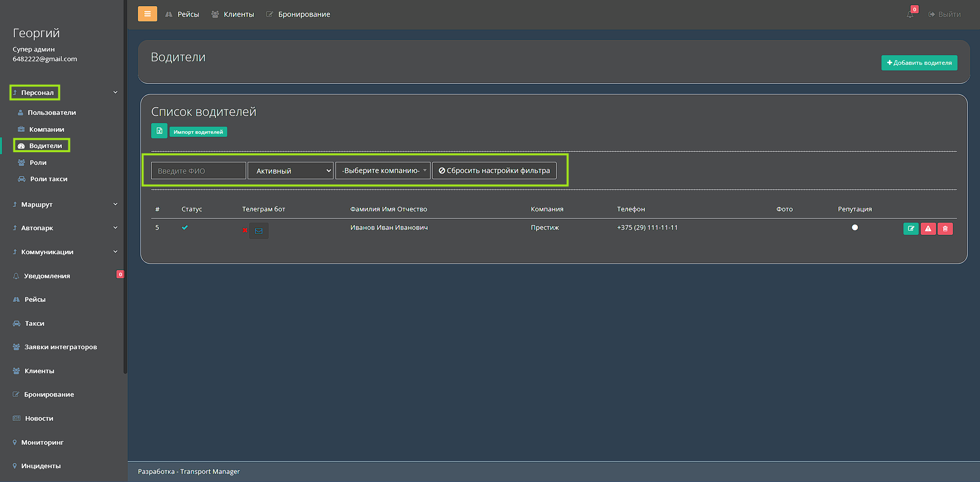Click the Excel export icon button
The width and height of the screenshot is (980, 482).
159,131
